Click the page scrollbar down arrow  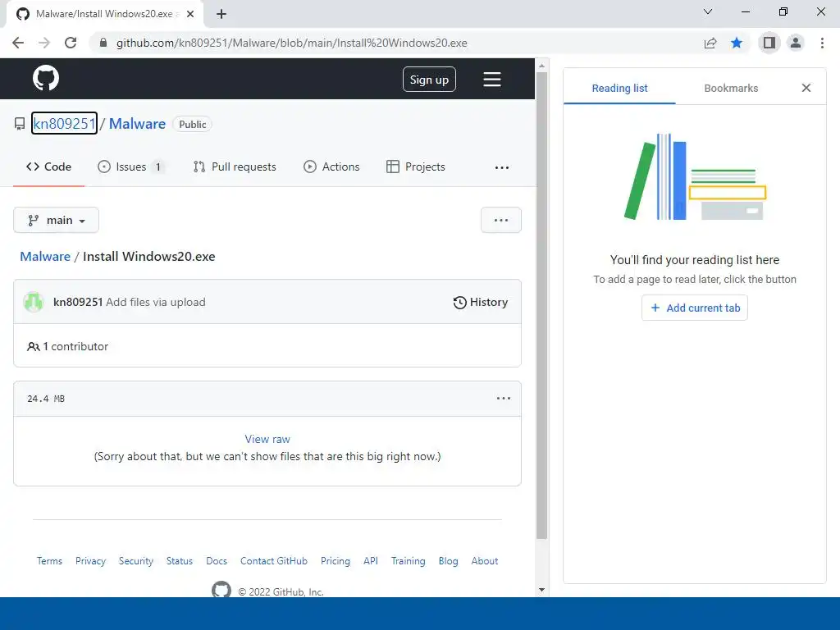[x=541, y=590]
